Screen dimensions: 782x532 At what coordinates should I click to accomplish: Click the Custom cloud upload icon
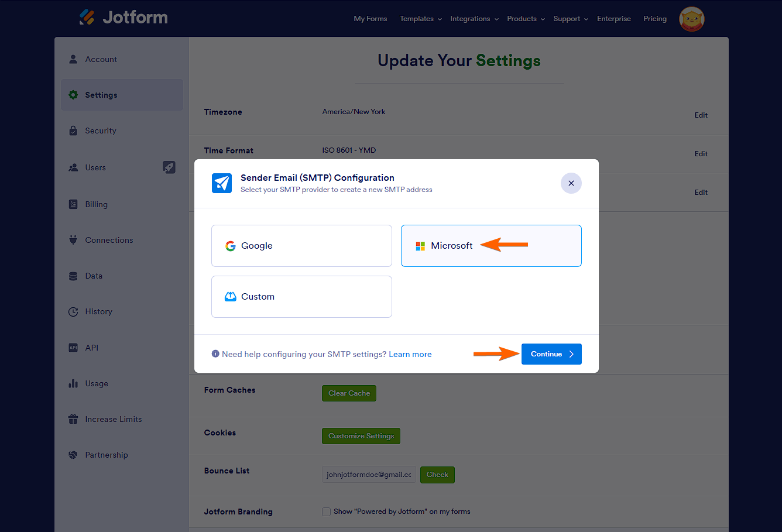tap(231, 297)
